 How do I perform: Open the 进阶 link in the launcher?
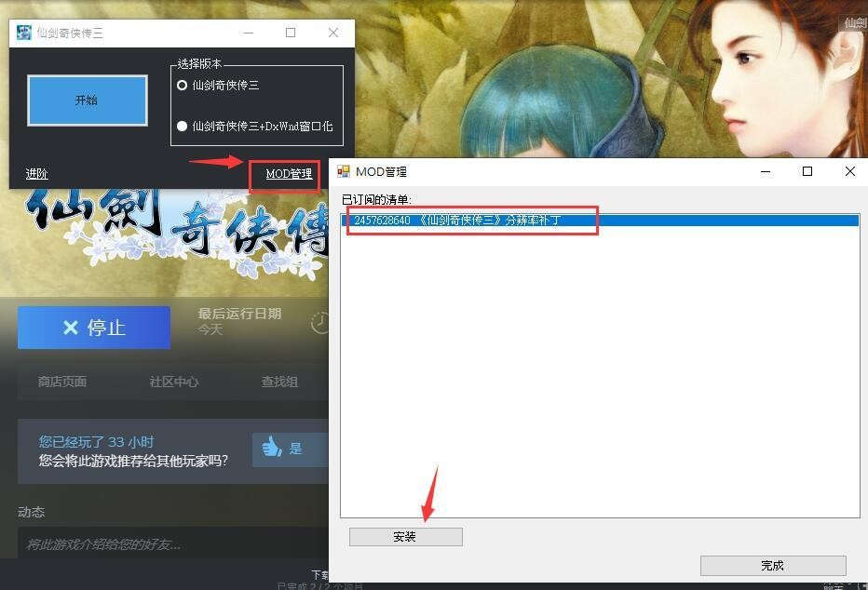37,174
